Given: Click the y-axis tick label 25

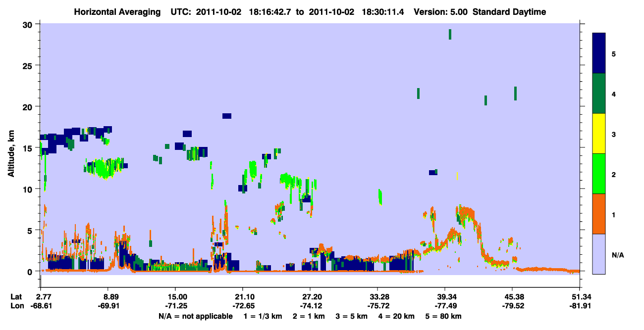Looking at the screenshot, I should [29, 66].
